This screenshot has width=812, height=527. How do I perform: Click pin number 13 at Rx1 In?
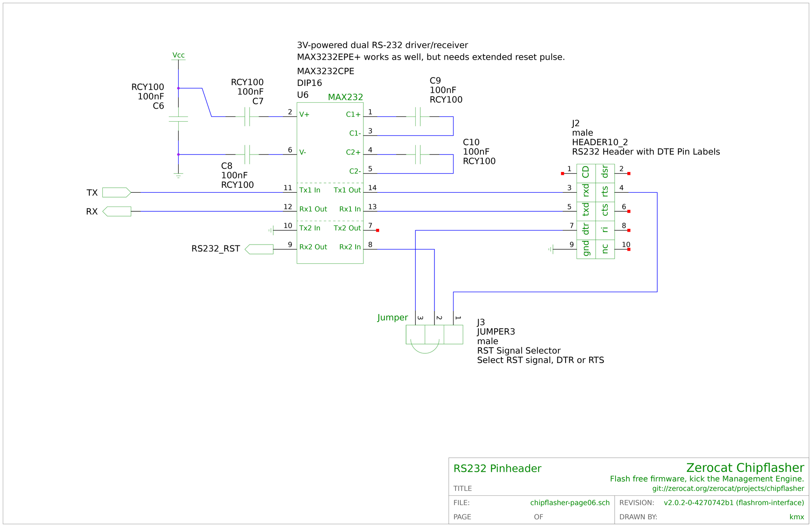372,207
